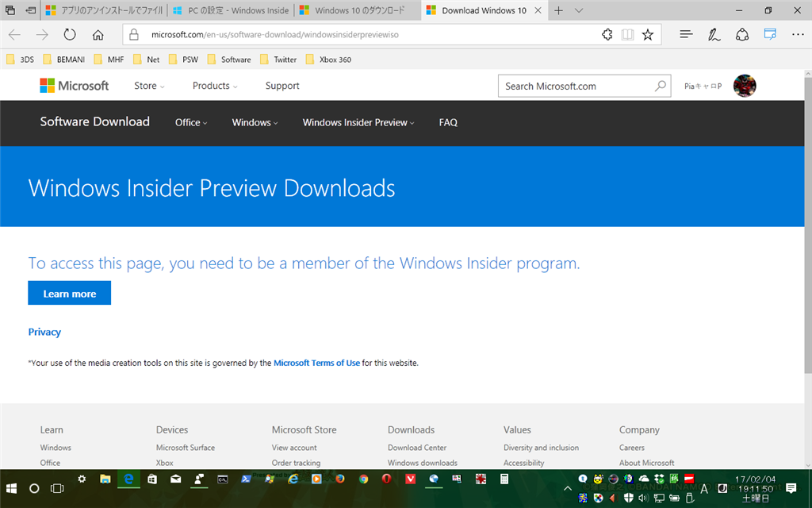Reload the page with the refresh icon
This screenshot has height=508, width=812.
(70, 35)
